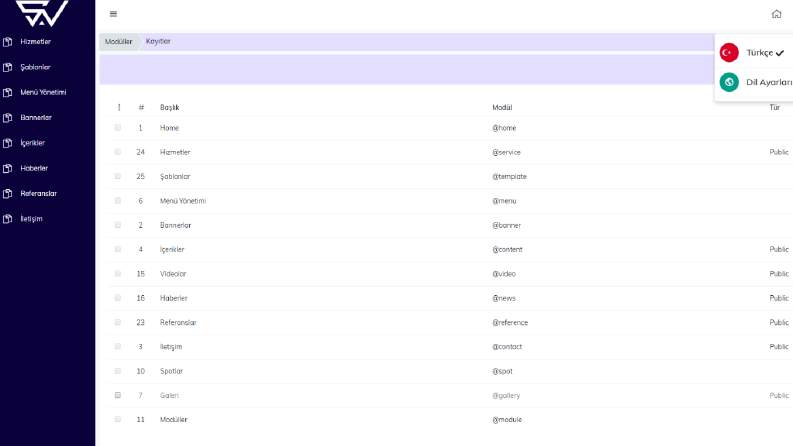Viewport: 793px width, 446px height.
Task: Click Videolar title in table
Action: pyautogui.click(x=173, y=274)
